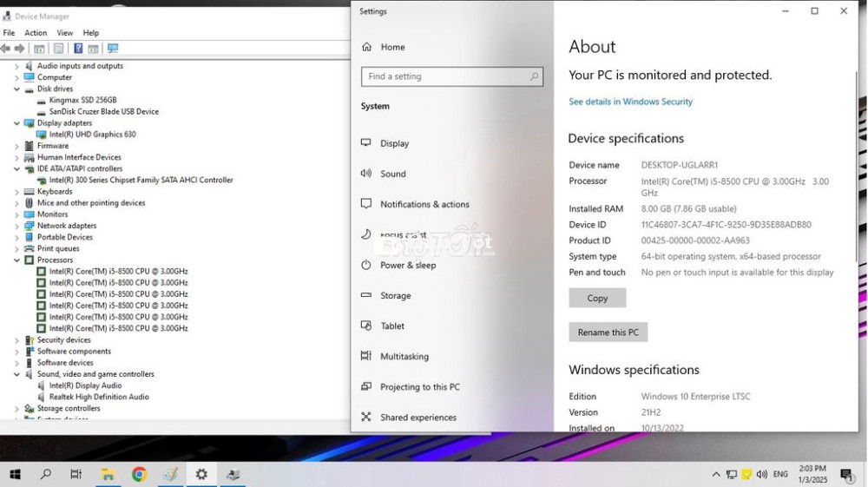Click the taskbar Search magnifier icon
This screenshot has width=868, height=487.
coord(46,474)
